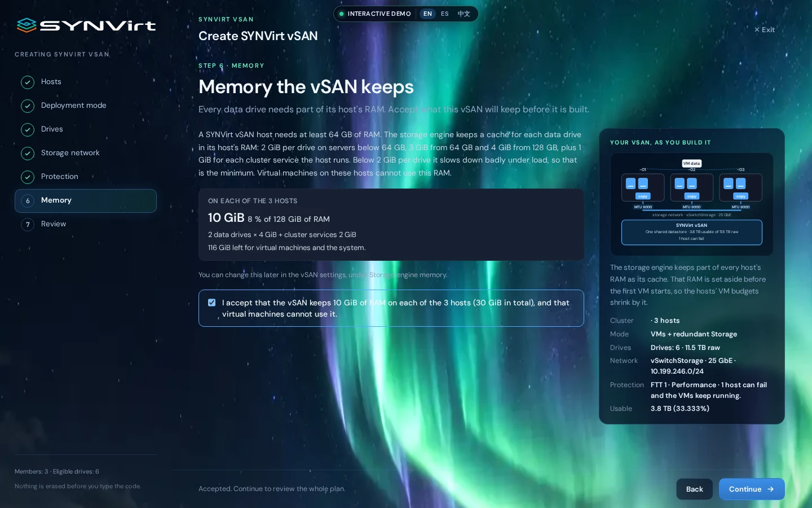This screenshot has height=508, width=812.
Task: Go to the Review step
Action: coord(86,224)
